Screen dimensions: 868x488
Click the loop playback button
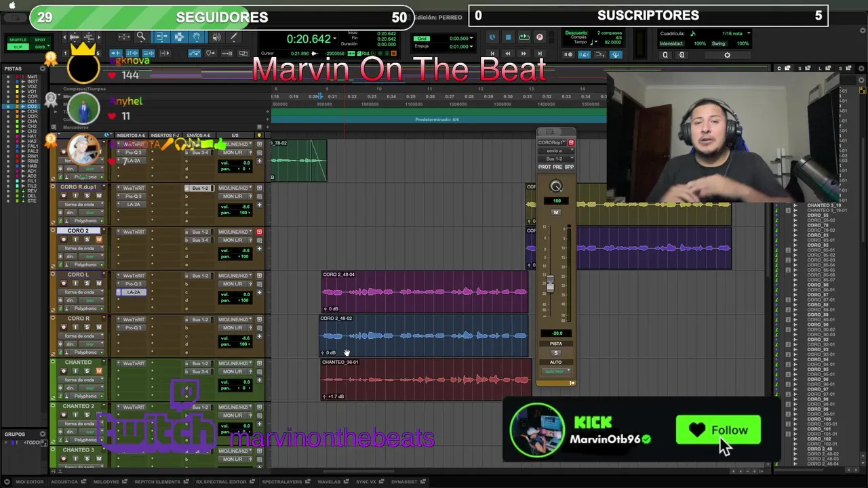[524, 37]
